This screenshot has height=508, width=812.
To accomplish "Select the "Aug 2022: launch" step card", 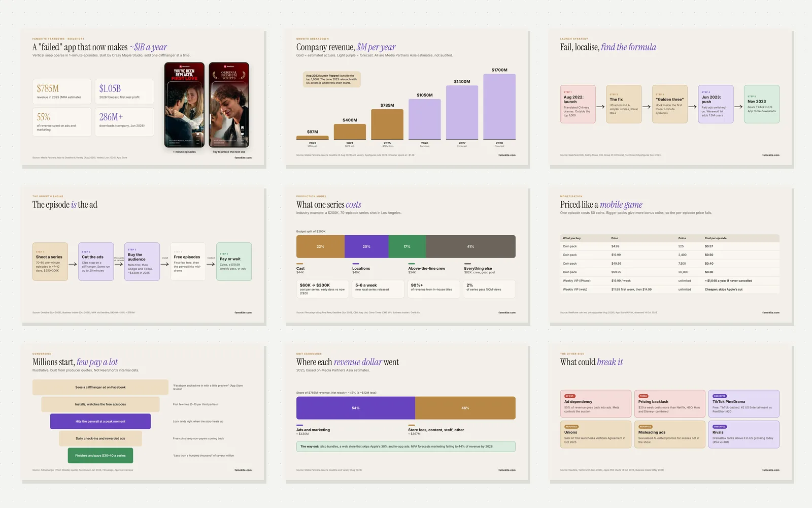I will pos(578,104).
